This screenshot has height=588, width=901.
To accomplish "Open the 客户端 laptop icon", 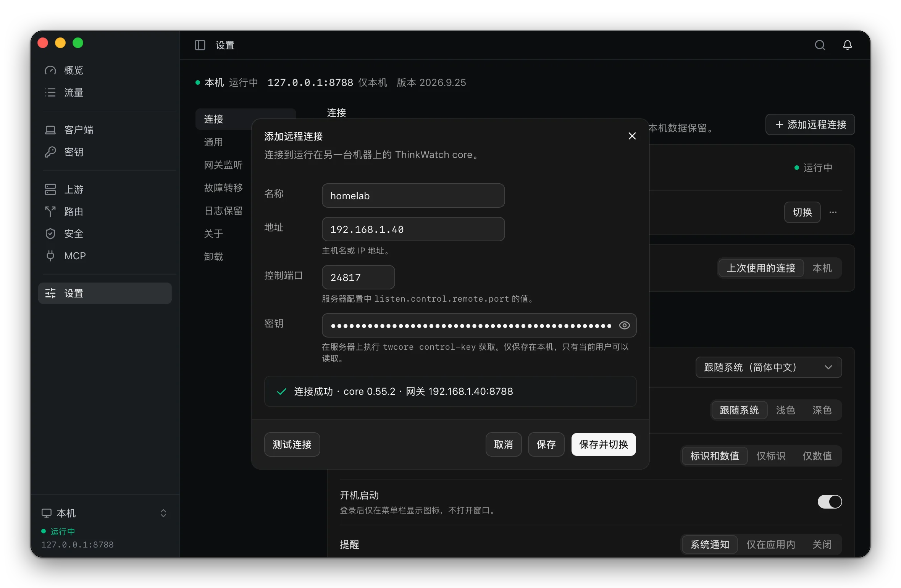I will click(50, 130).
